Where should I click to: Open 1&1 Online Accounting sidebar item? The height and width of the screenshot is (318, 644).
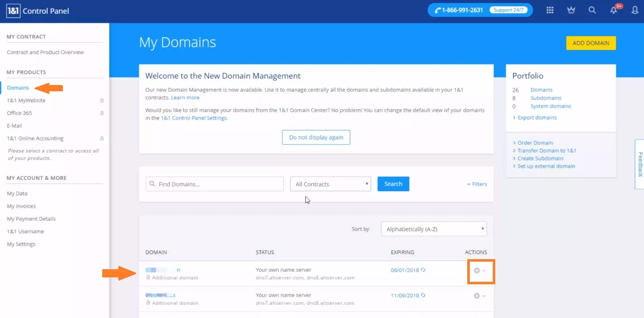35,138
